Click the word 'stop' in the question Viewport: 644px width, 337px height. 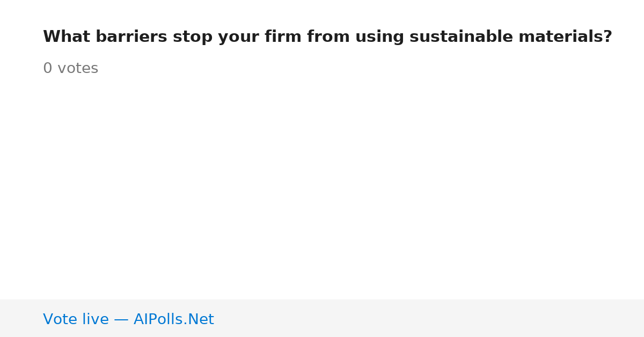coord(190,37)
